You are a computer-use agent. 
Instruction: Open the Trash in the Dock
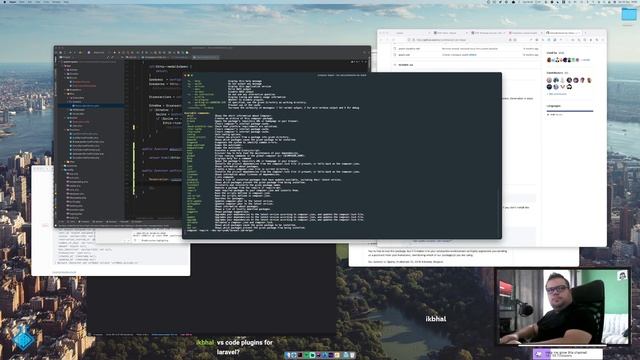coord(352,356)
